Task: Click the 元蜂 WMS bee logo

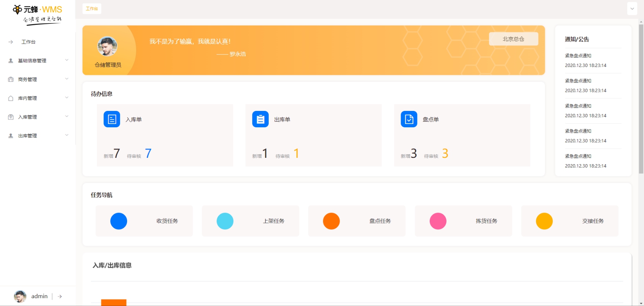Action: point(38,14)
